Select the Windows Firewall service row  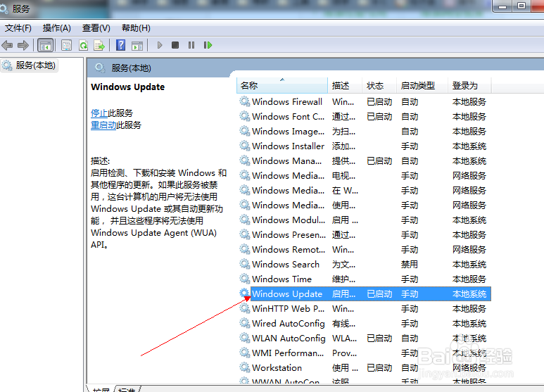point(364,101)
